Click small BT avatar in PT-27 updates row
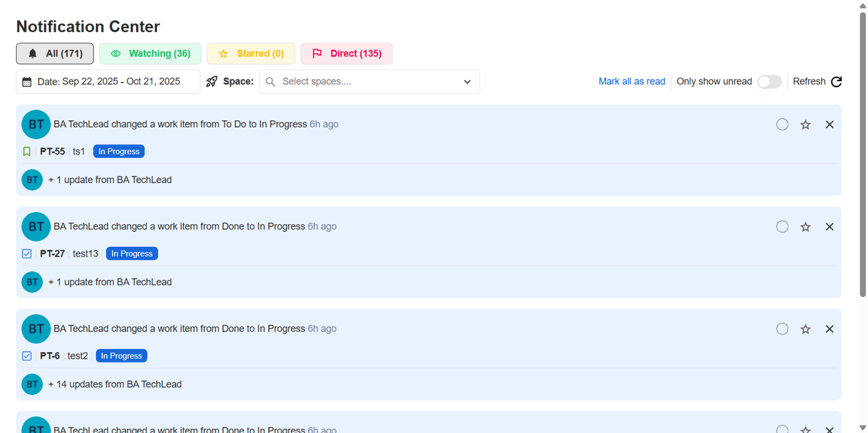The height and width of the screenshot is (433, 868). (32, 282)
